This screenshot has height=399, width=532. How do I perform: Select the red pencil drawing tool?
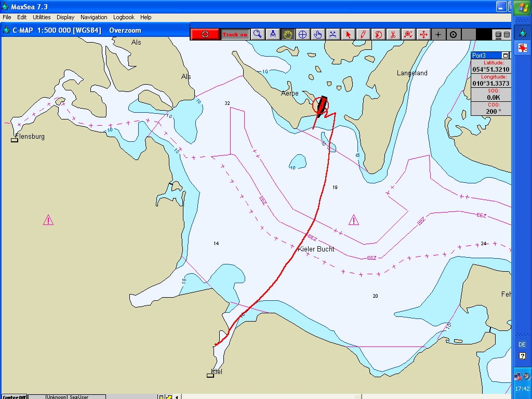(x=363, y=34)
